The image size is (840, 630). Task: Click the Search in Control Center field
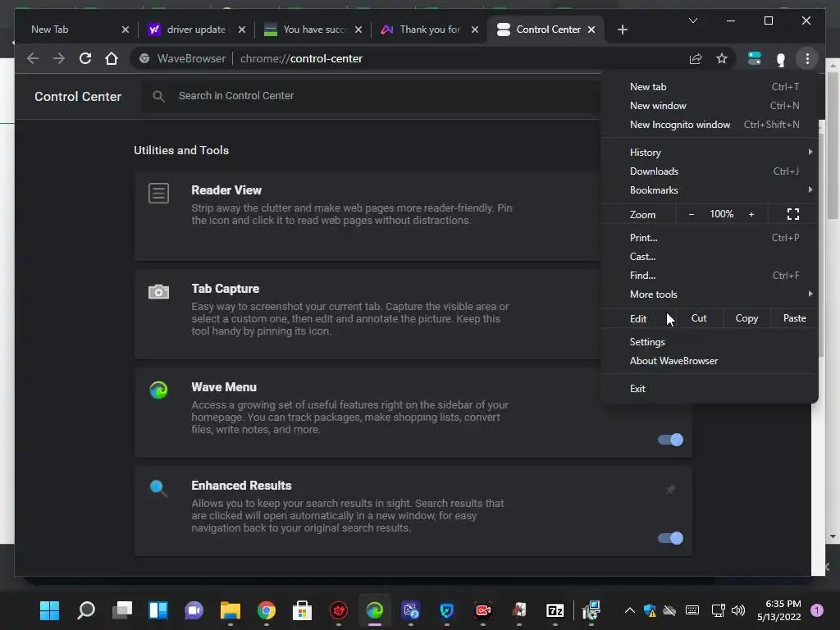[371, 96]
